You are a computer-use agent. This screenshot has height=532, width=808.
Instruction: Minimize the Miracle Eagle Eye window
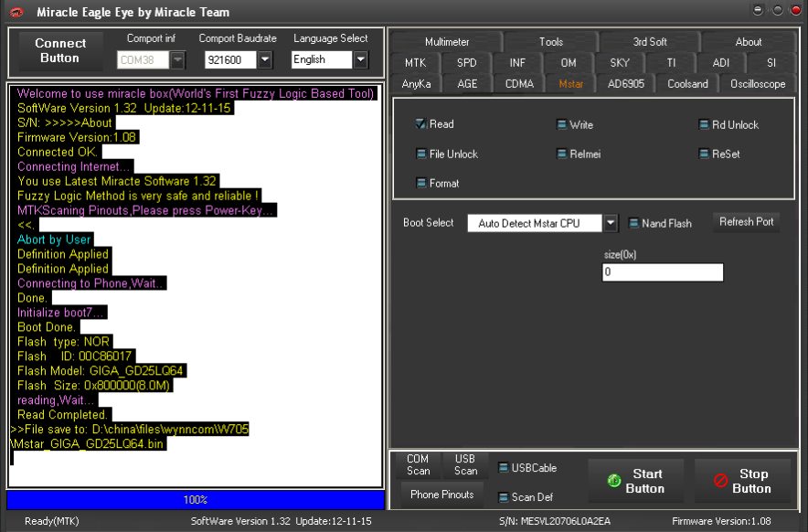tap(758, 10)
